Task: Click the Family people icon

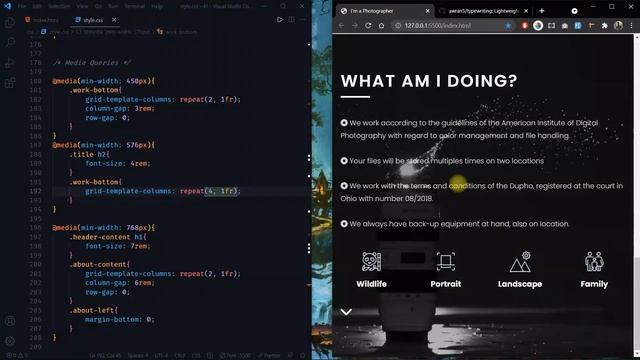Action: pos(594,261)
